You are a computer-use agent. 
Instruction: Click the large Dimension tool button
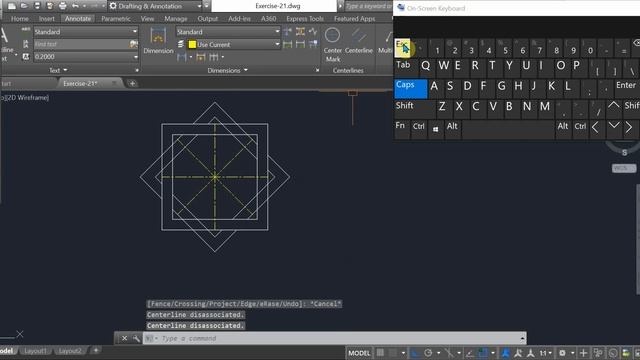(158, 41)
